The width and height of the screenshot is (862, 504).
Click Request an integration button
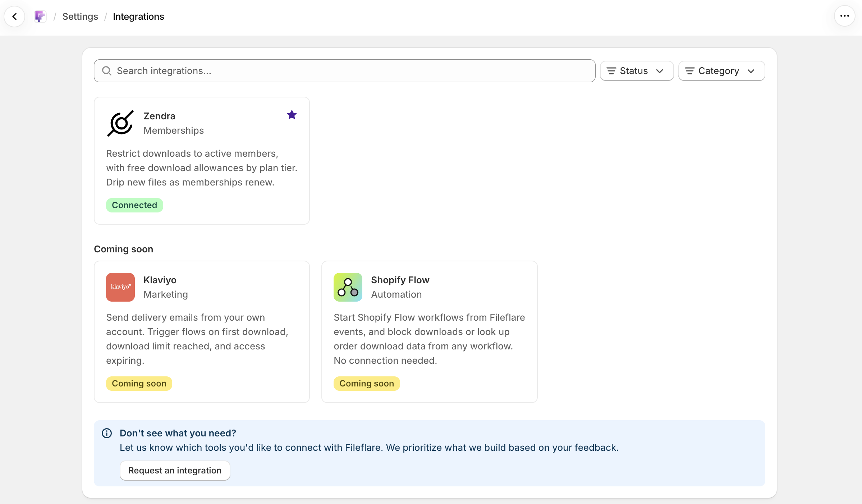click(x=175, y=471)
